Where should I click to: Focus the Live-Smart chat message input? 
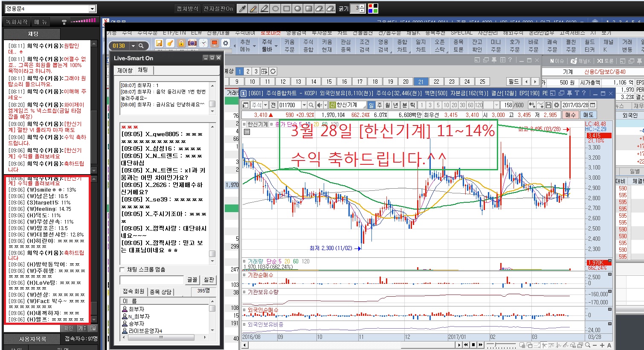pos(152,280)
